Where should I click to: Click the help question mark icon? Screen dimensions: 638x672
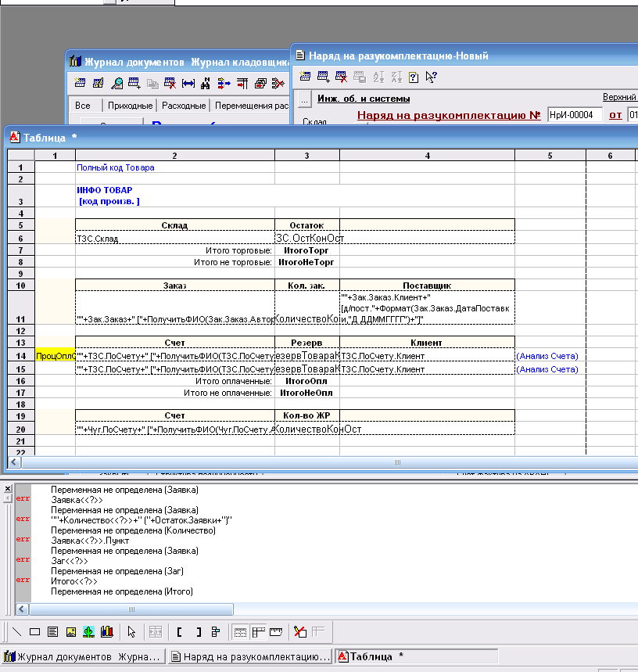coord(413,77)
